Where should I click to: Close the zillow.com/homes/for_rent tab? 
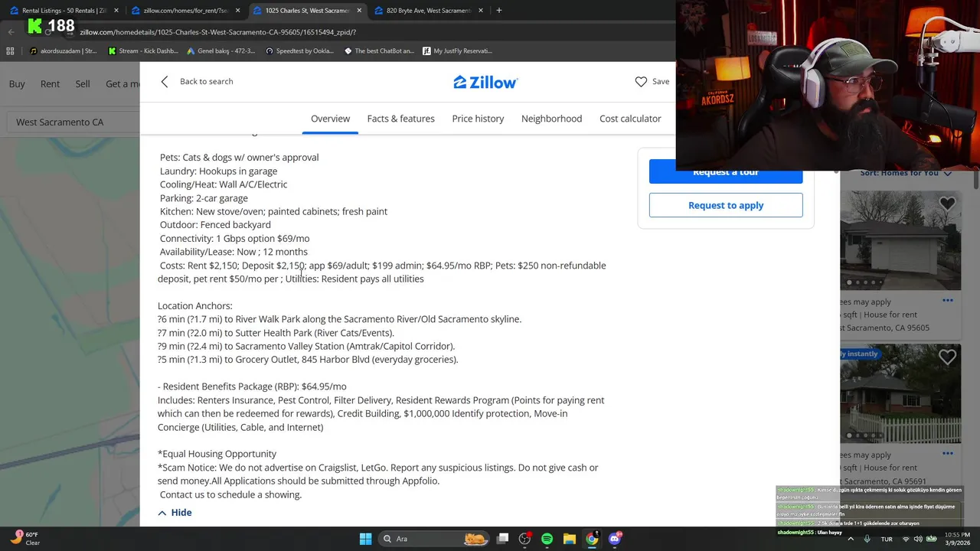click(x=238, y=11)
